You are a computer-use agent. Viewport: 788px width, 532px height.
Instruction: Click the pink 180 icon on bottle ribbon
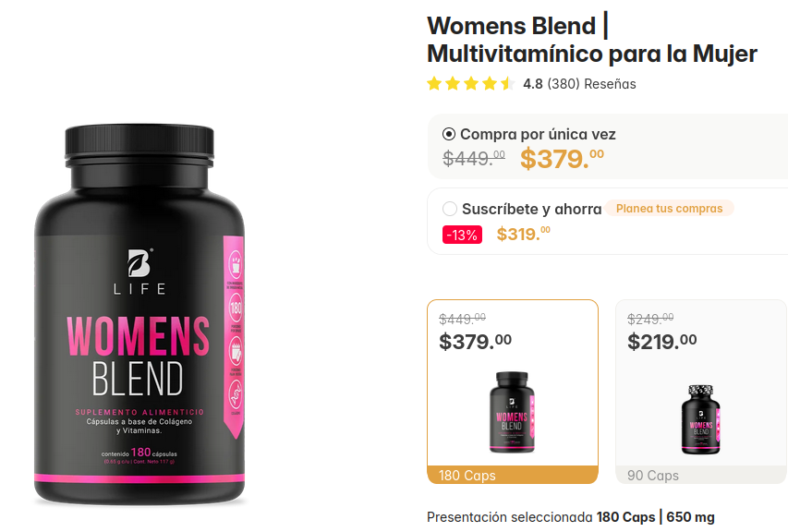[x=236, y=307]
